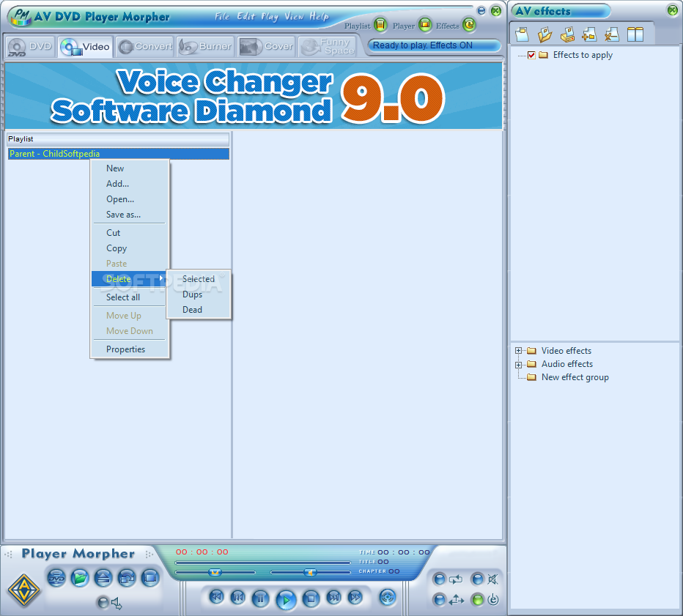Toggle the Player panel round button
Viewport: 683px width, 616px height.
point(425,25)
